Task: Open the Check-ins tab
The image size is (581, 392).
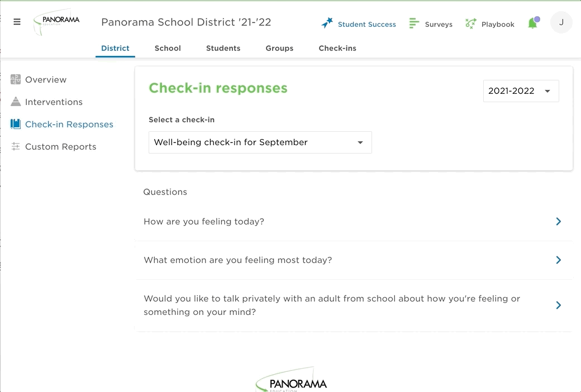Action: tap(337, 48)
